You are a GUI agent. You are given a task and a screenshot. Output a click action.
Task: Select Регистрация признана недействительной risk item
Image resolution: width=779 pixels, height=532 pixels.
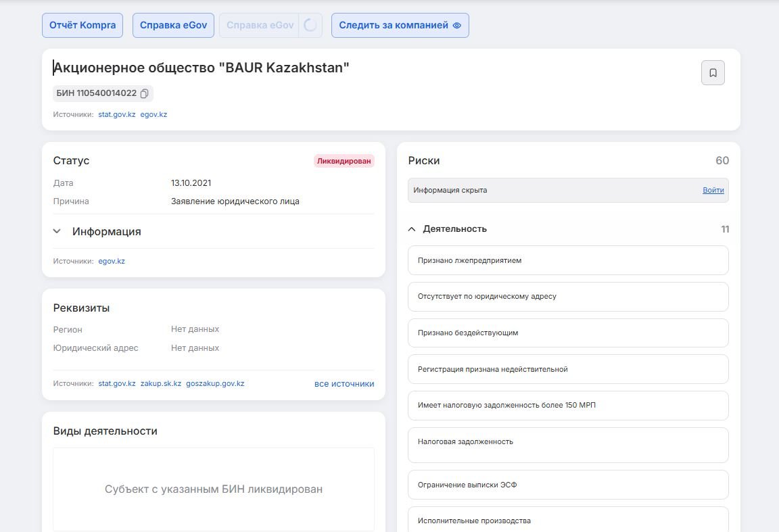click(568, 369)
